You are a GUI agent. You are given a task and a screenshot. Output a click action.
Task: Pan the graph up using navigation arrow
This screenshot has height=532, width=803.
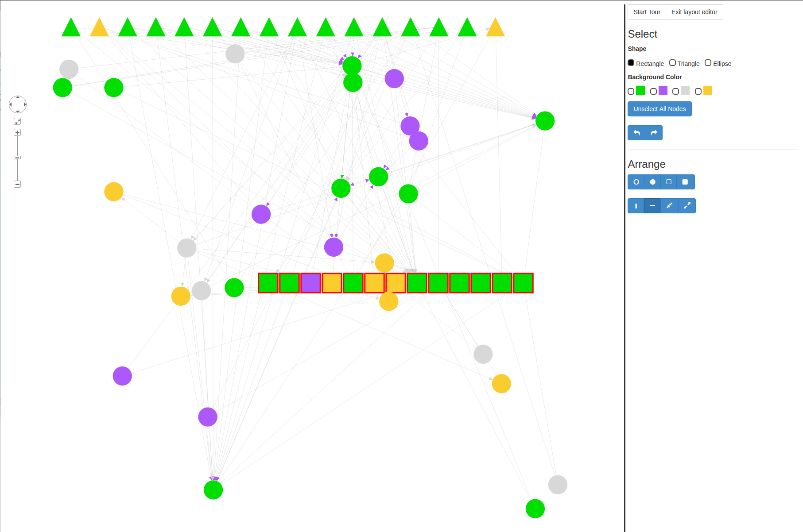[x=18, y=97]
